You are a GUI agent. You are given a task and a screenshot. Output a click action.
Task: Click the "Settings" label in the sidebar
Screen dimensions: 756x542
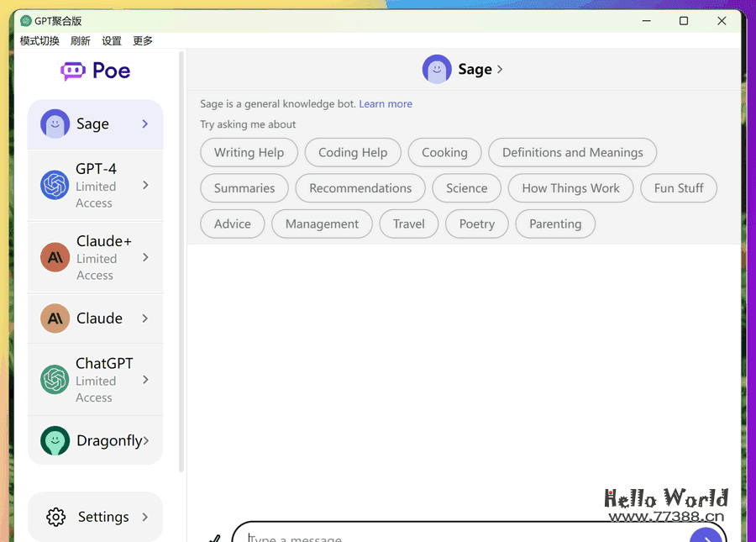tap(103, 517)
